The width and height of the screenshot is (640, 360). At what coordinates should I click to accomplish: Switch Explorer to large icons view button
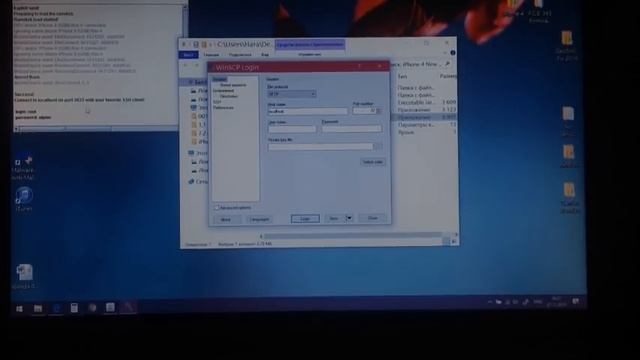pos(453,242)
